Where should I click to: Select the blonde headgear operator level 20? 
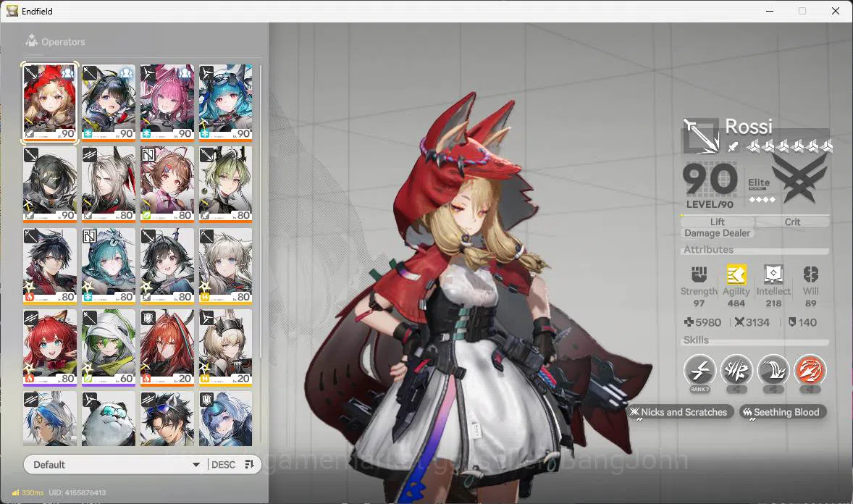pos(226,348)
